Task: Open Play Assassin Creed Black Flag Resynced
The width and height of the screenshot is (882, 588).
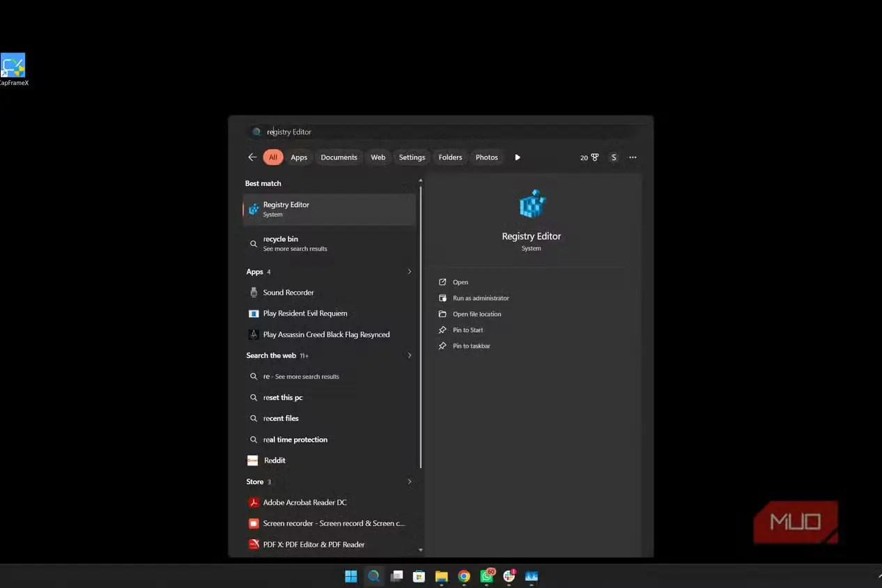Action: [x=330, y=334]
